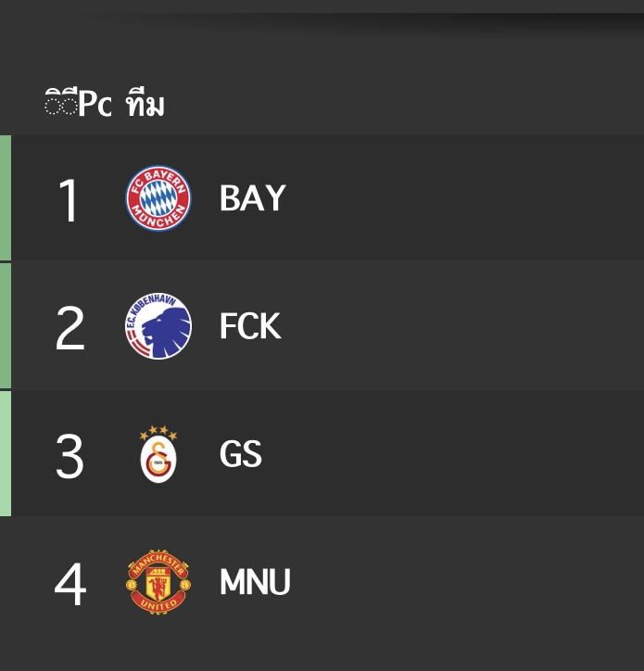644x671 pixels.
Task: Click the F.C. København lion crest
Action: [x=158, y=326]
